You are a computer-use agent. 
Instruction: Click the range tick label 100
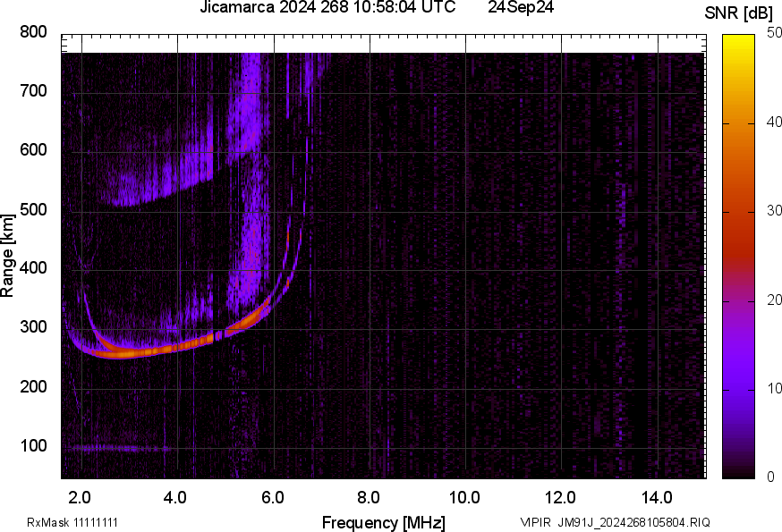point(33,446)
